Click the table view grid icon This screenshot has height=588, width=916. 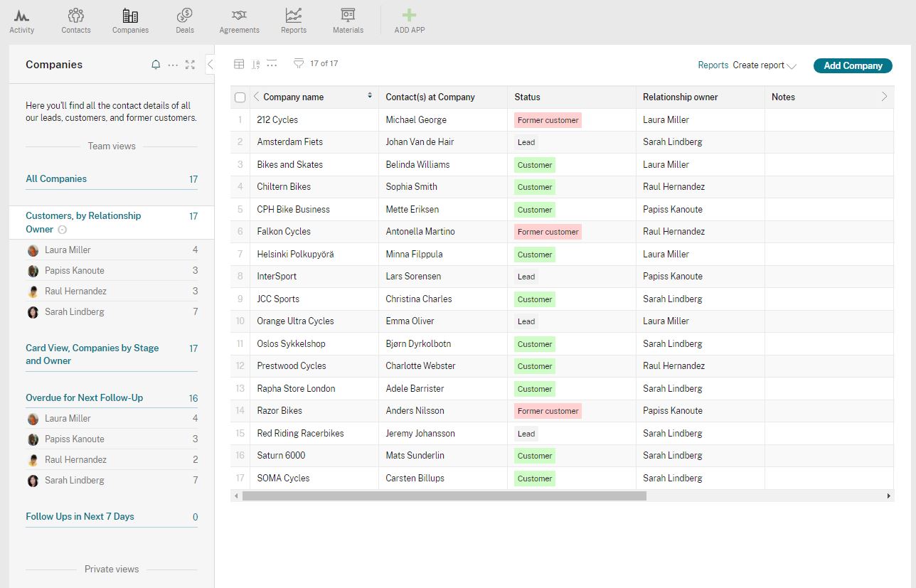click(239, 64)
